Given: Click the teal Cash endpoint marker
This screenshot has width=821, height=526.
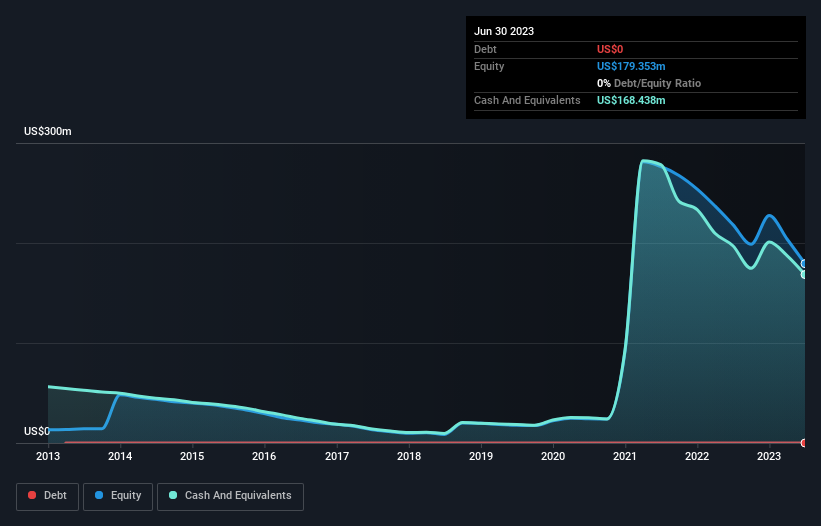Looking at the screenshot, I should 804,275.
